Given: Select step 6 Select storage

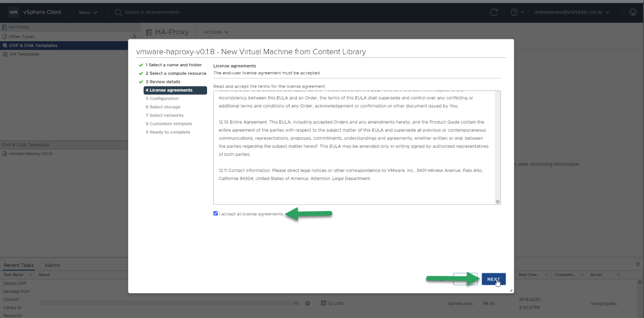Looking at the screenshot, I should coord(163,107).
